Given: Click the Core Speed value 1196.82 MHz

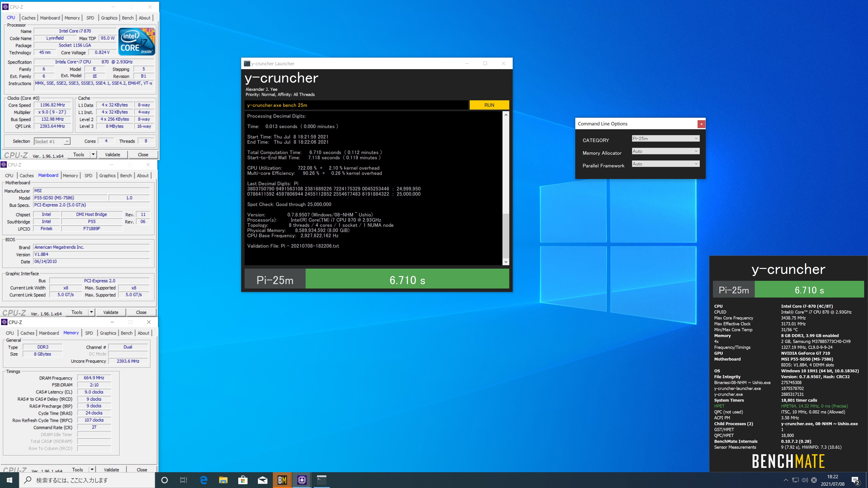Looking at the screenshot, I should point(52,105).
